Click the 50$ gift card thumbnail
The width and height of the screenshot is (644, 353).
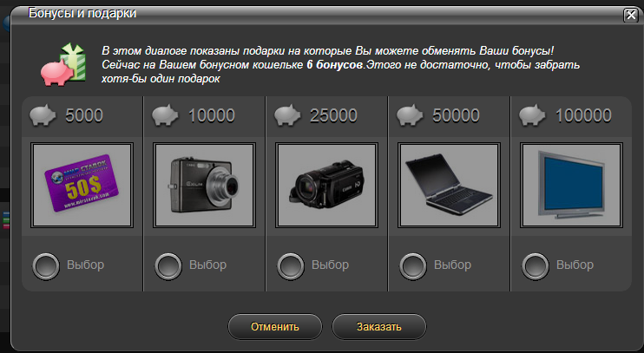tap(82, 185)
